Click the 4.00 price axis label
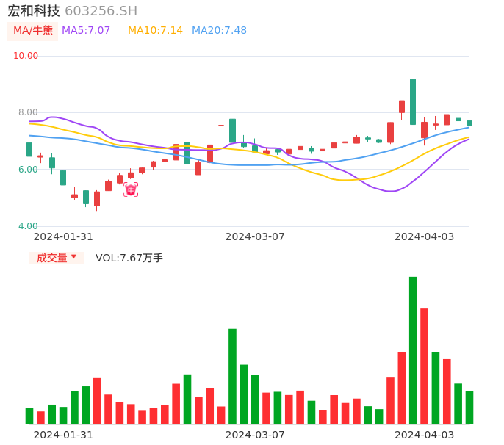Image resolution: width=504 pixels, height=445 pixels. point(28,226)
